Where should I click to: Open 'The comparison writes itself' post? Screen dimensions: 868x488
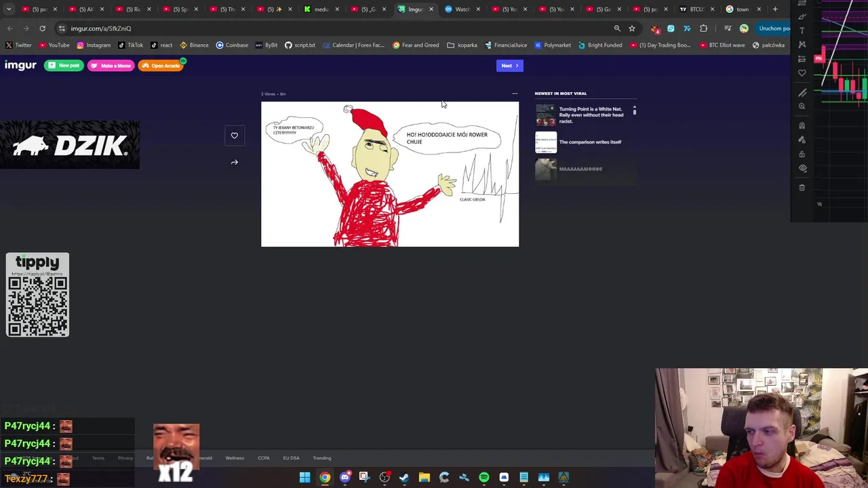click(x=590, y=142)
